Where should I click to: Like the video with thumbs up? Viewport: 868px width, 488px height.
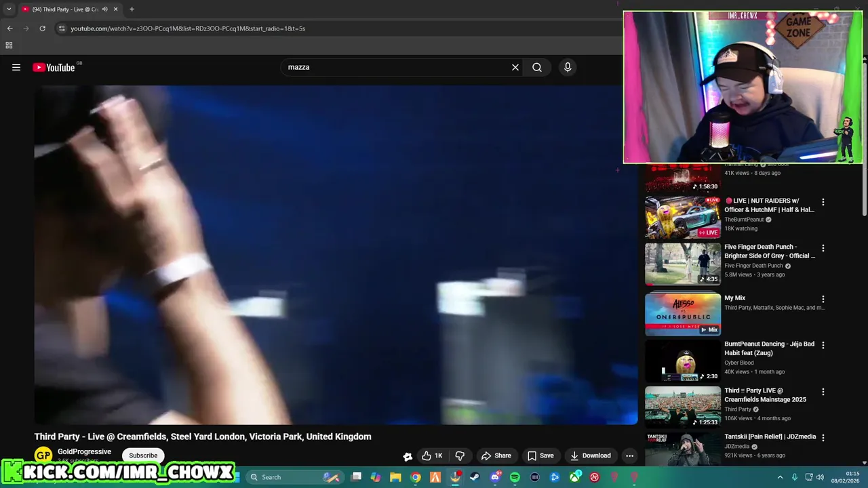[432, 455]
